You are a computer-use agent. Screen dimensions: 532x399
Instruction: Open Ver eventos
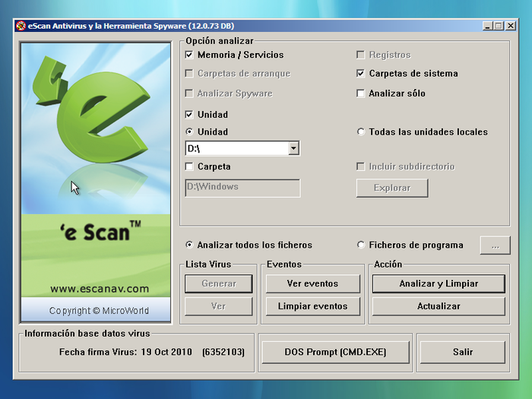coord(312,283)
